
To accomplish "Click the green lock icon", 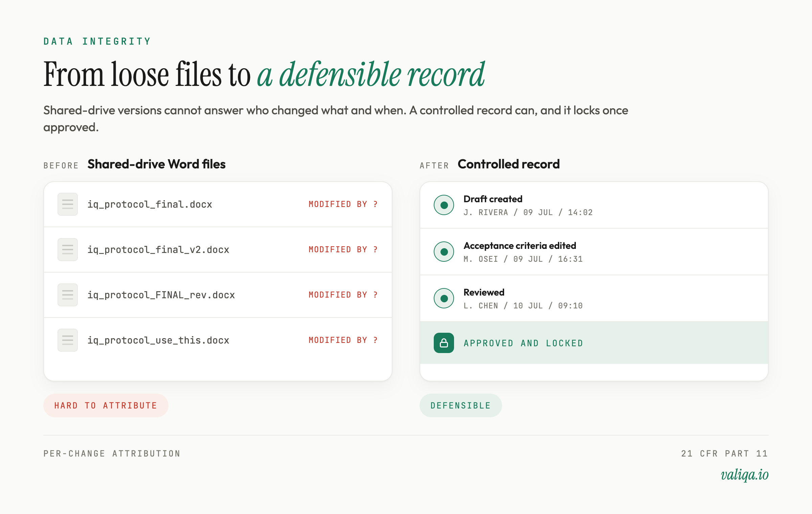I will (x=444, y=343).
